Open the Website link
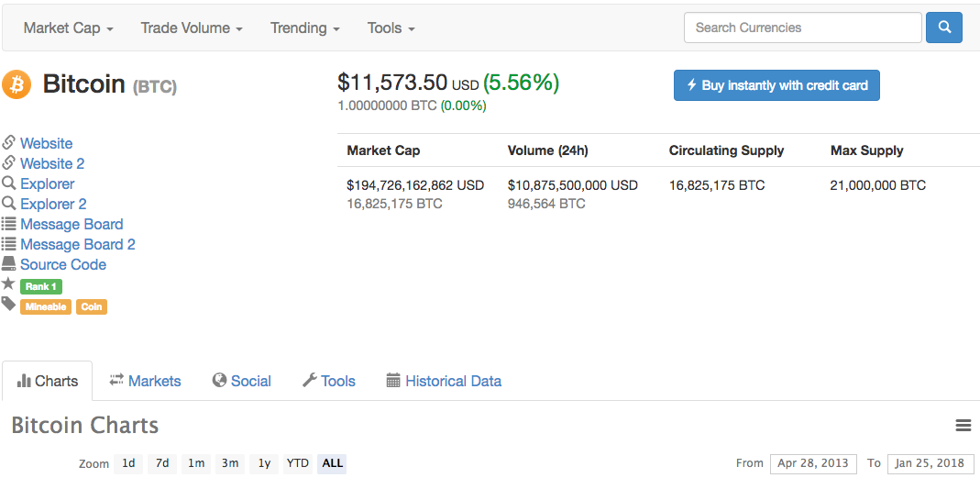Screen dimensions: 980x478 [x=46, y=143]
